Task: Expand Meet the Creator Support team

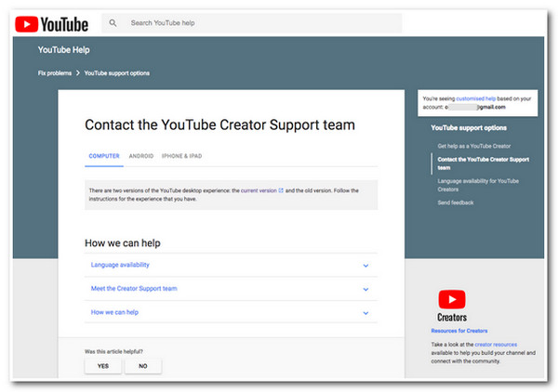Action: 231,289
